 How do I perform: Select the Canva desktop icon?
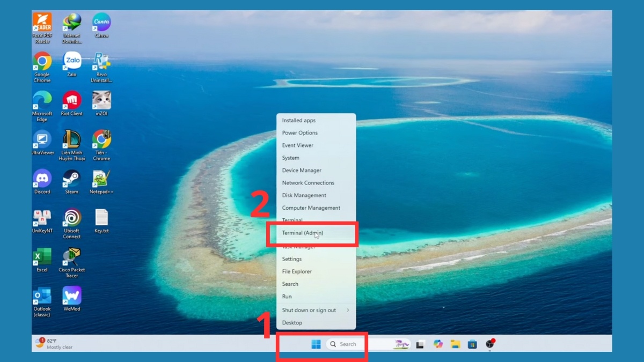(x=101, y=25)
